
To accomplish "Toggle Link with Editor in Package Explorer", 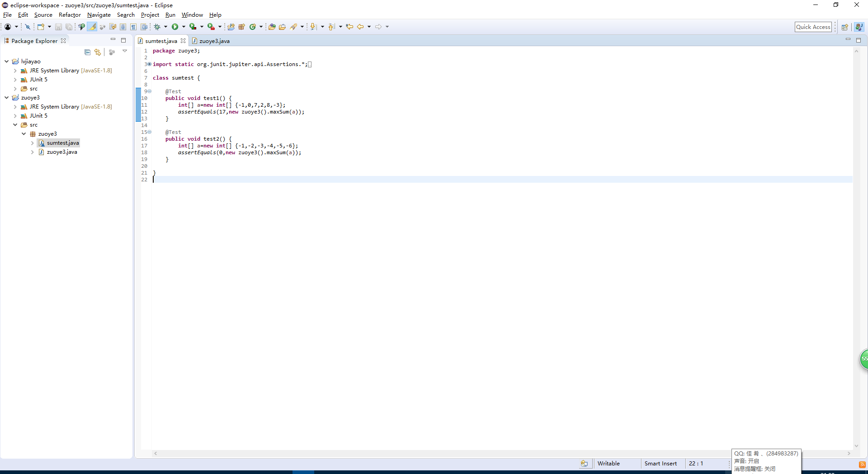I will click(98, 52).
